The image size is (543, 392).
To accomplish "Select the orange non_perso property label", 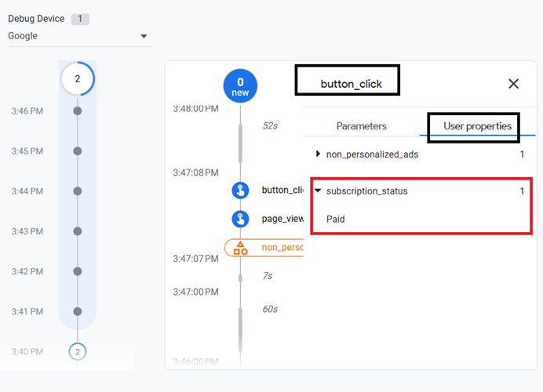I will (x=282, y=248).
